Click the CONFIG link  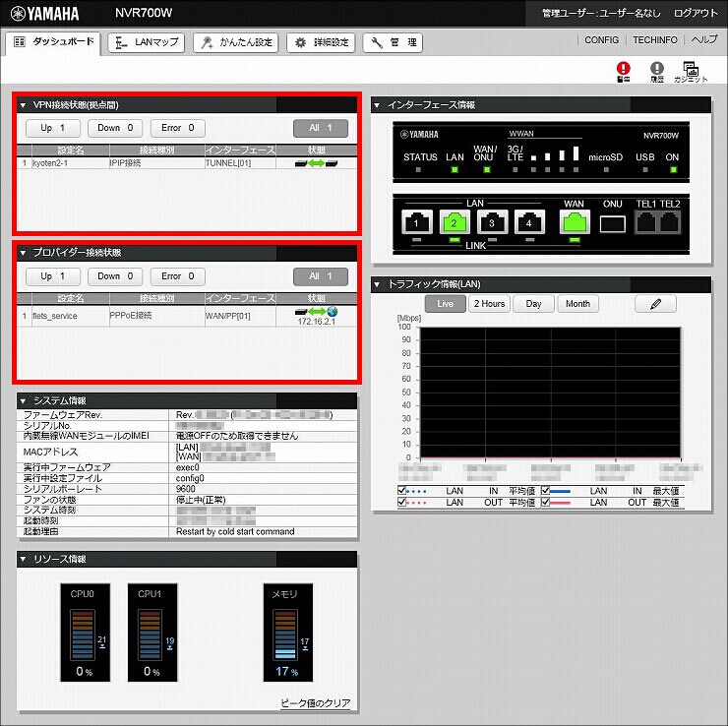601,40
